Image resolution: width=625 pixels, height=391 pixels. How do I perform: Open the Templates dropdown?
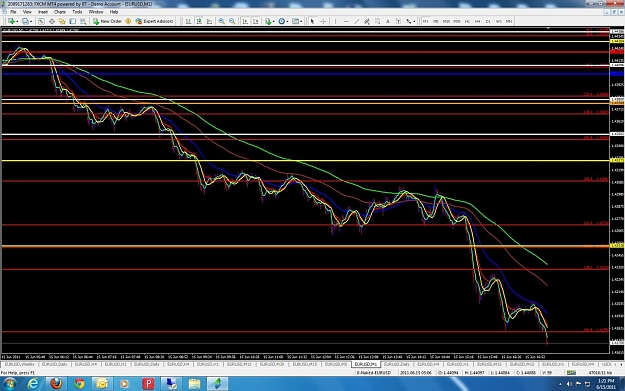pos(297,21)
